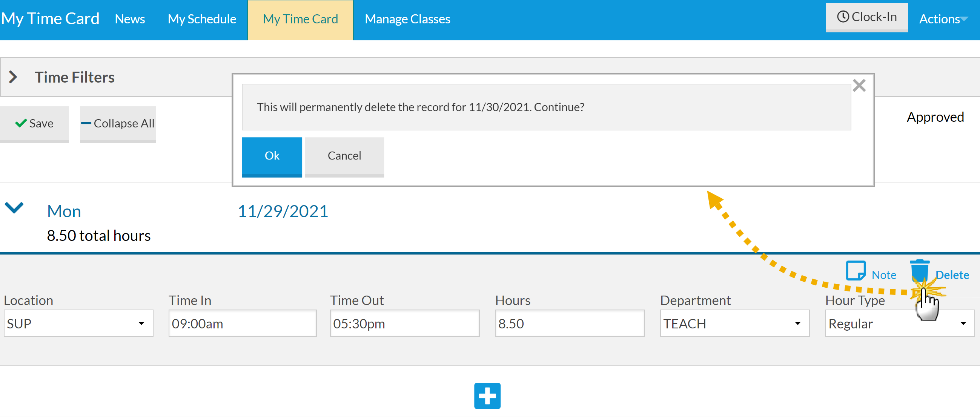Open the Actions menu
980x417 pixels.
pos(943,19)
